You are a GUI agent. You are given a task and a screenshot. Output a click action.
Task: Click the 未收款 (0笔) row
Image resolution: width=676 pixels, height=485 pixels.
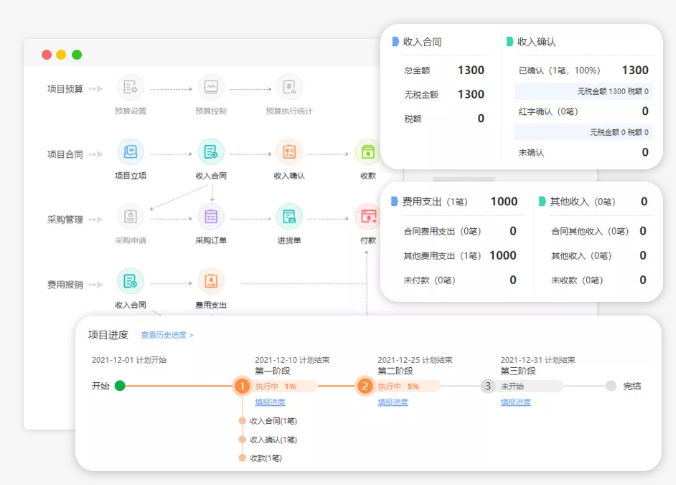599,280
